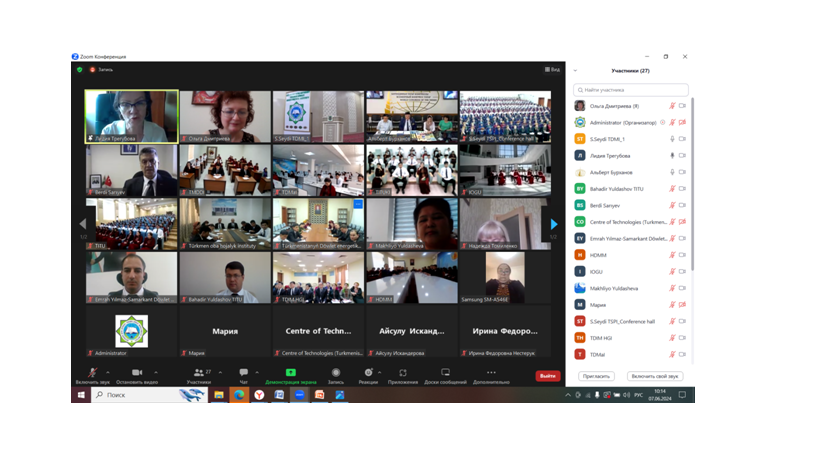This screenshot has height=460, width=819.
Task: Open the Чат icon in toolbar
Action: [x=243, y=372]
